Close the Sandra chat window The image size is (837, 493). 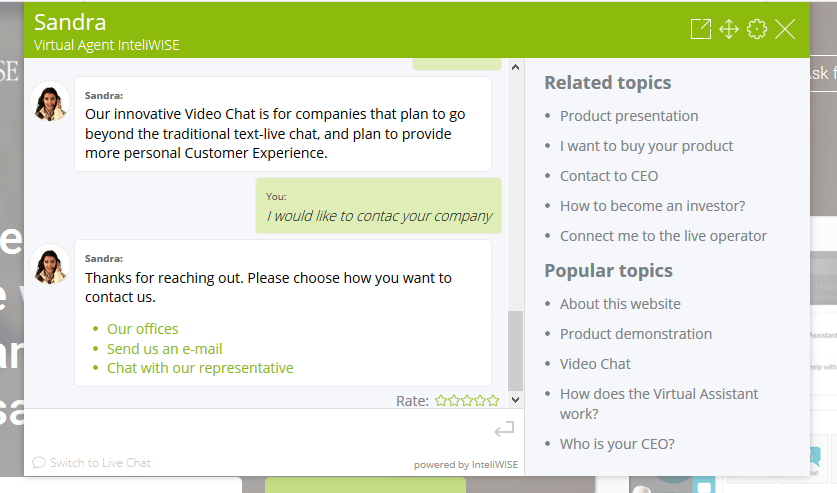pos(785,29)
